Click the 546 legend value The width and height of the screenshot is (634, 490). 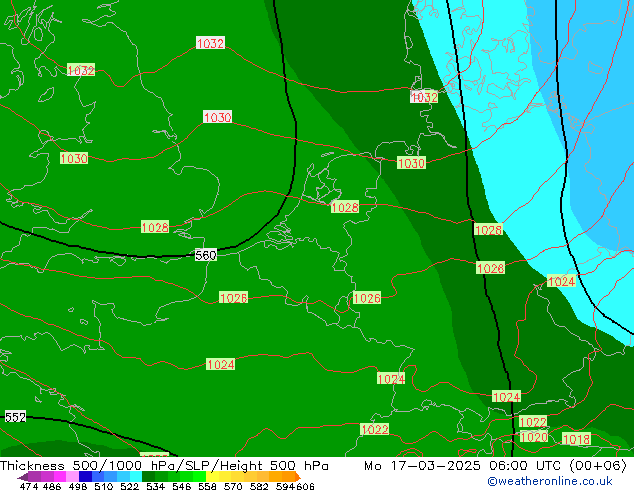[x=182, y=486]
